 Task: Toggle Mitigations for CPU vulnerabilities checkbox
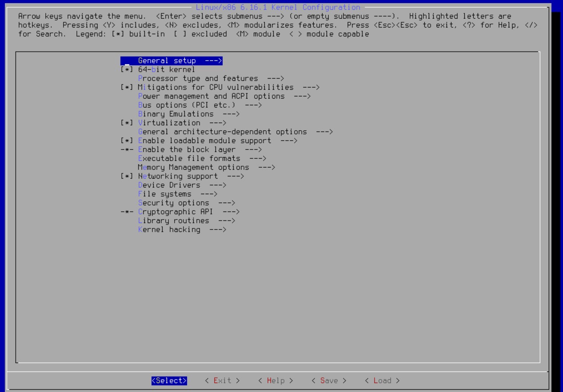tap(127, 87)
